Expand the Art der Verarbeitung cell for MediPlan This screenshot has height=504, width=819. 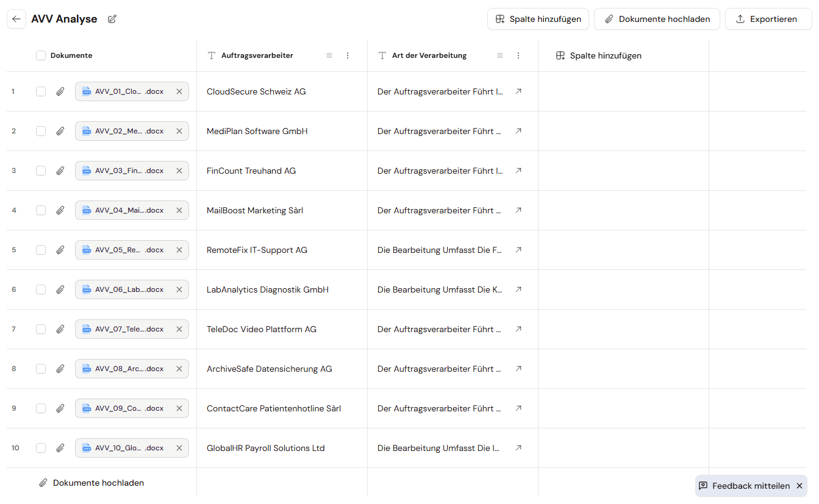pos(518,131)
